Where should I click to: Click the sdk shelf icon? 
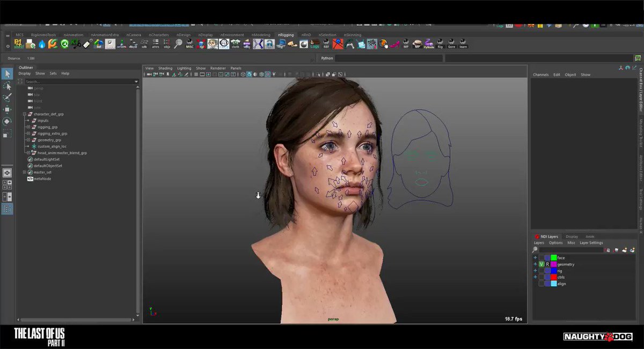pos(144,44)
